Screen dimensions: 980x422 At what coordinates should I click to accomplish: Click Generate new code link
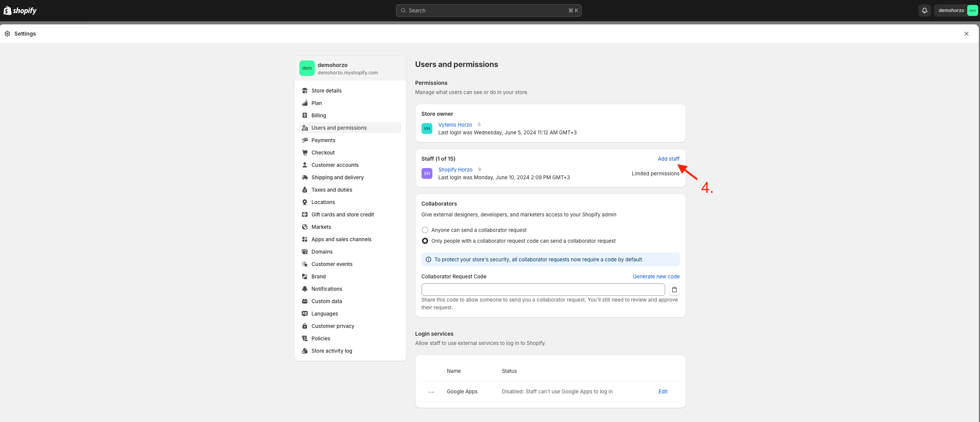pos(656,276)
